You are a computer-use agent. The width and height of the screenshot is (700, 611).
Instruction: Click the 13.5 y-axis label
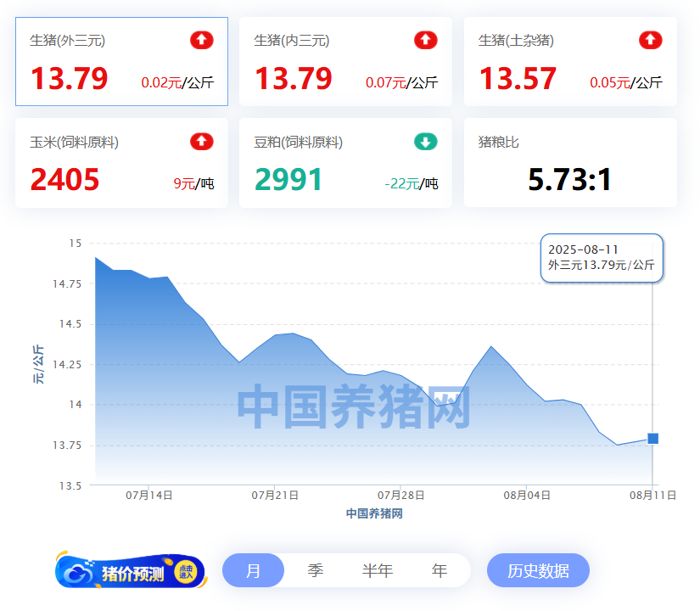70,486
